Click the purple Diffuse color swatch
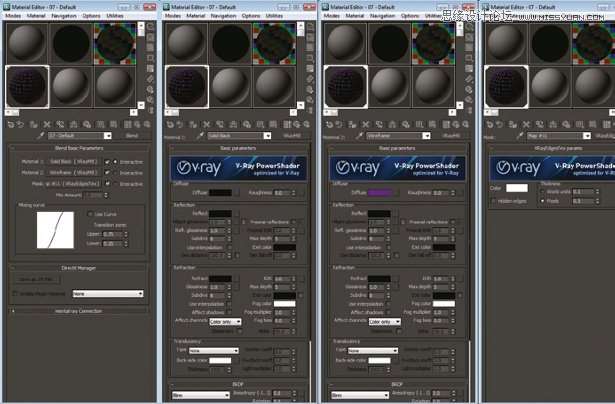Screen dimensions: 615x404 [x=381, y=192]
